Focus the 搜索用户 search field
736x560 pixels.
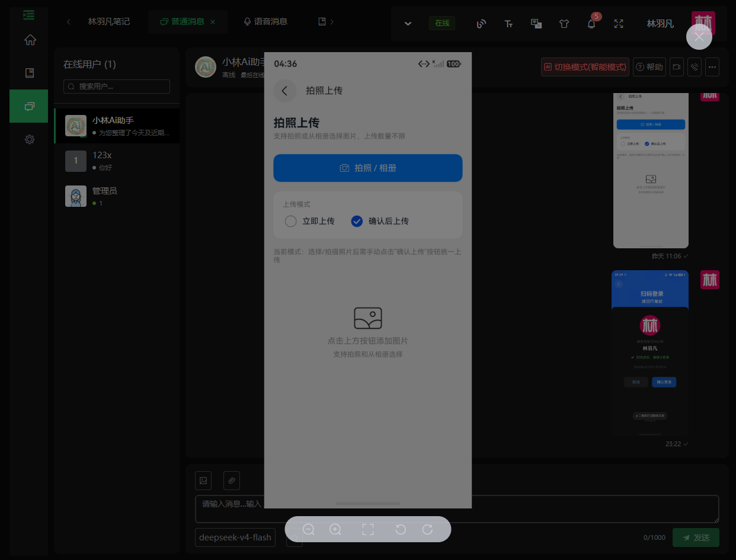tap(117, 87)
